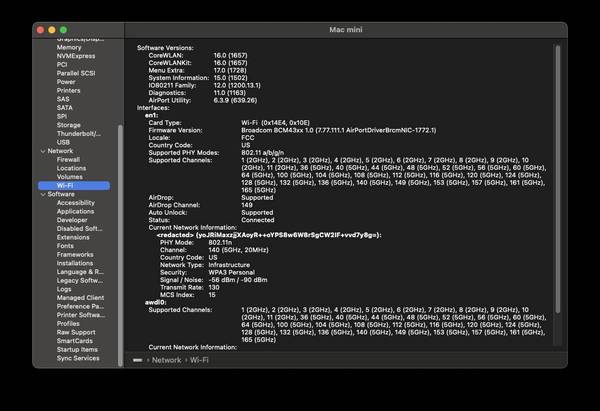Open Preference Panes entry

(80, 307)
